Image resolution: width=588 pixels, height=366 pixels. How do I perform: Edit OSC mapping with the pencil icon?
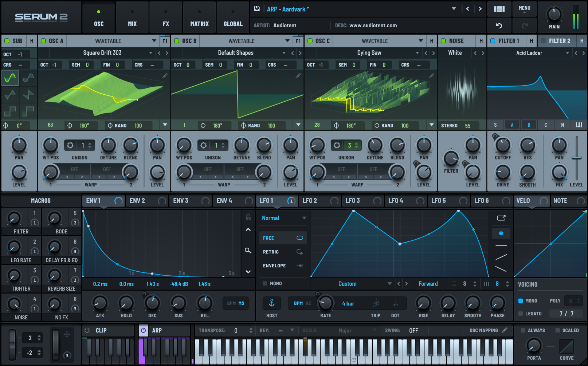click(x=505, y=330)
